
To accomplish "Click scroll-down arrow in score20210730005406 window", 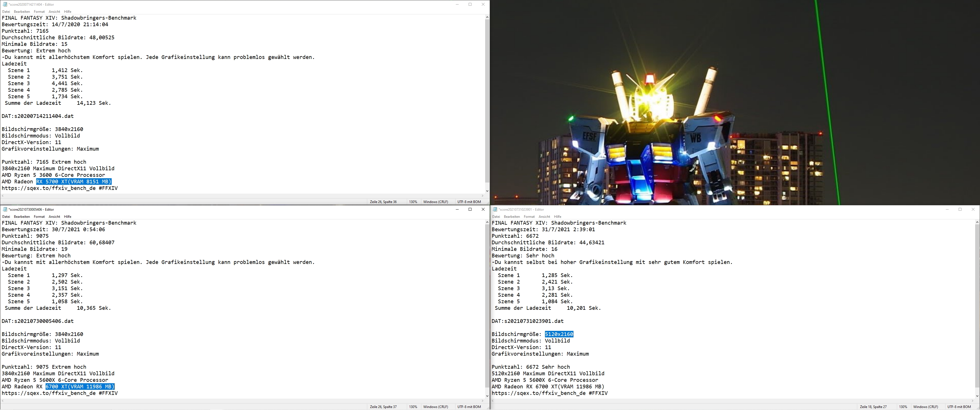I will [487, 396].
